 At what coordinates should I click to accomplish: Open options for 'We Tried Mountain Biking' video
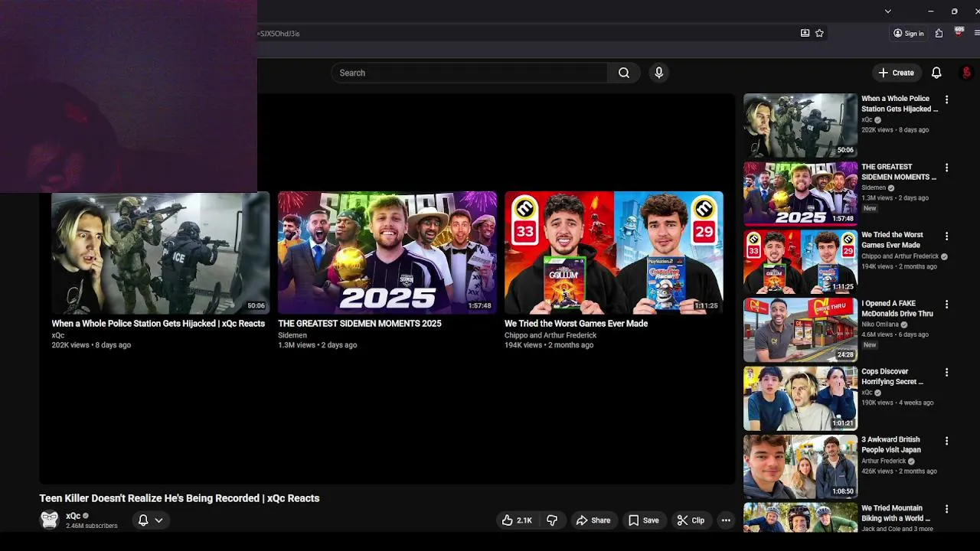(946, 509)
